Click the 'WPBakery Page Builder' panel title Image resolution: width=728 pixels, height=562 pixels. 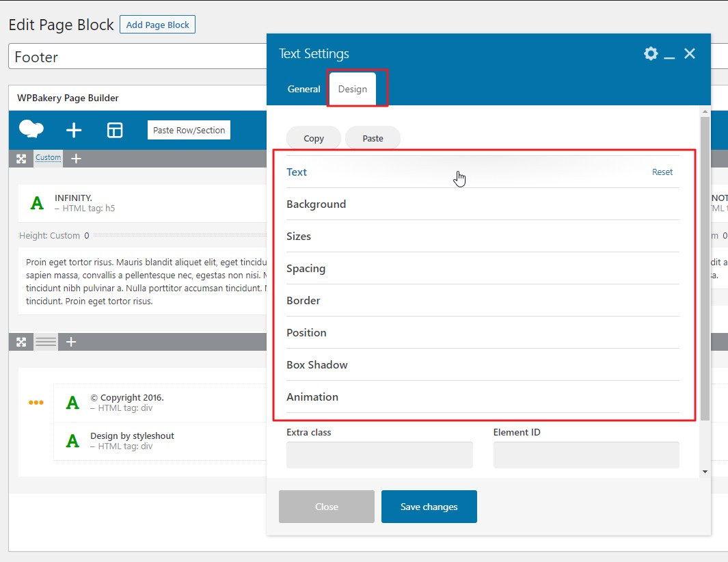coord(68,98)
